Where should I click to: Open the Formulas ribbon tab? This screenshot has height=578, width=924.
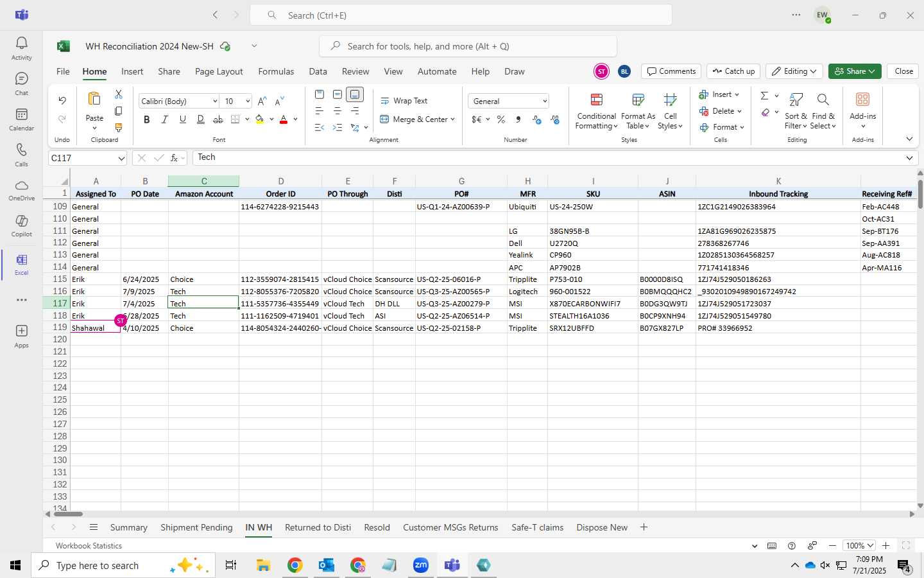[276, 71]
